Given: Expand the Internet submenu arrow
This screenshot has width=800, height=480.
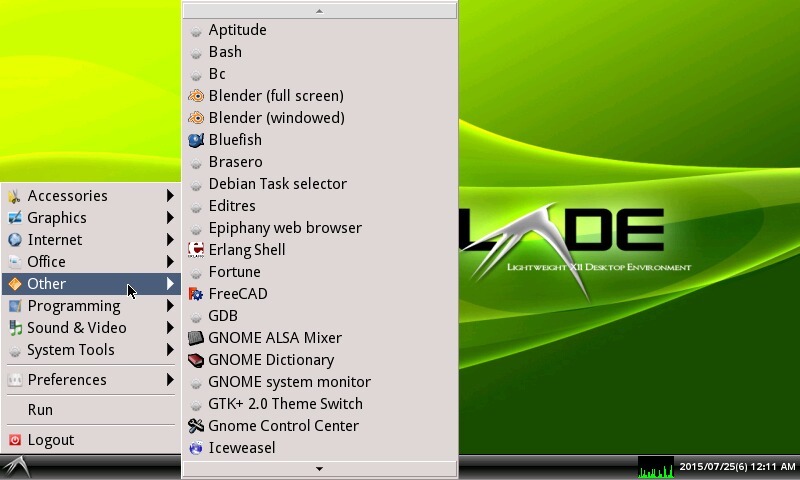Looking at the screenshot, I should 170,240.
